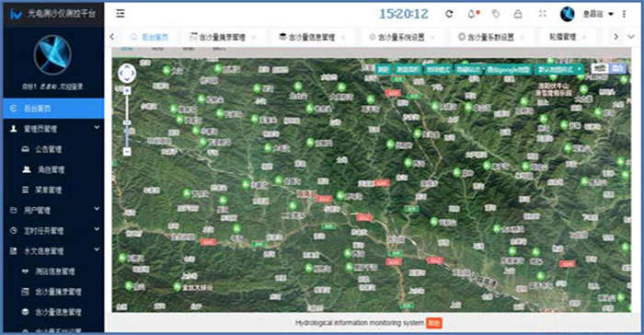Open the tabs list chevron-down at far right
The image size is (644, 335).
631,37
